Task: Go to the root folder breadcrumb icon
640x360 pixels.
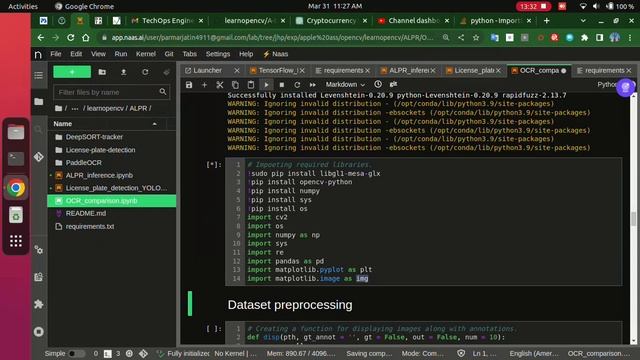Action: point(58,108)
